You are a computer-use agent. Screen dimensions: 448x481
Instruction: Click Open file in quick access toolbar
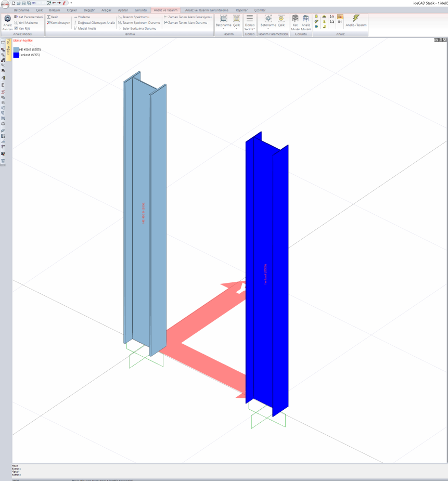[x=19, y=3]
